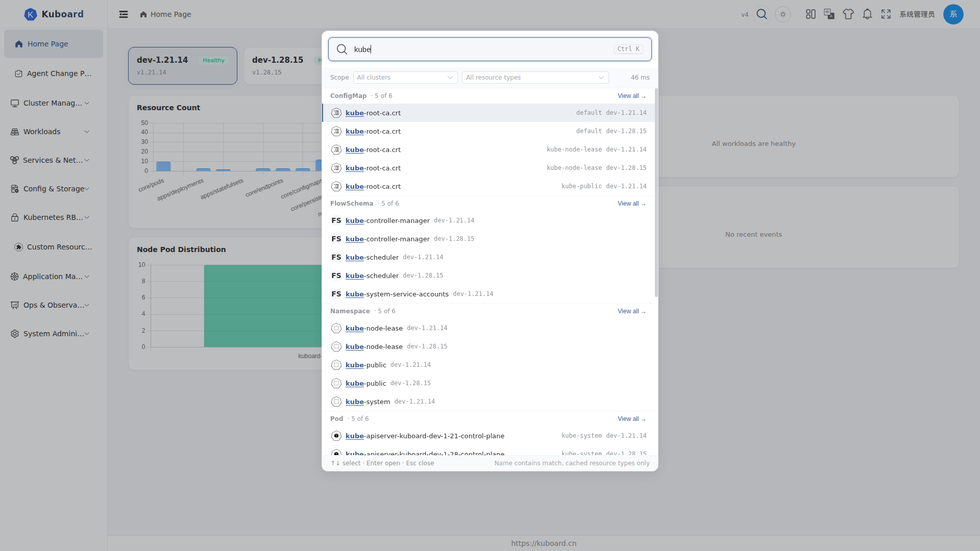This screenshot has height=551, width=980.
Task: Focus the search input containing kube
Action: 490,49
